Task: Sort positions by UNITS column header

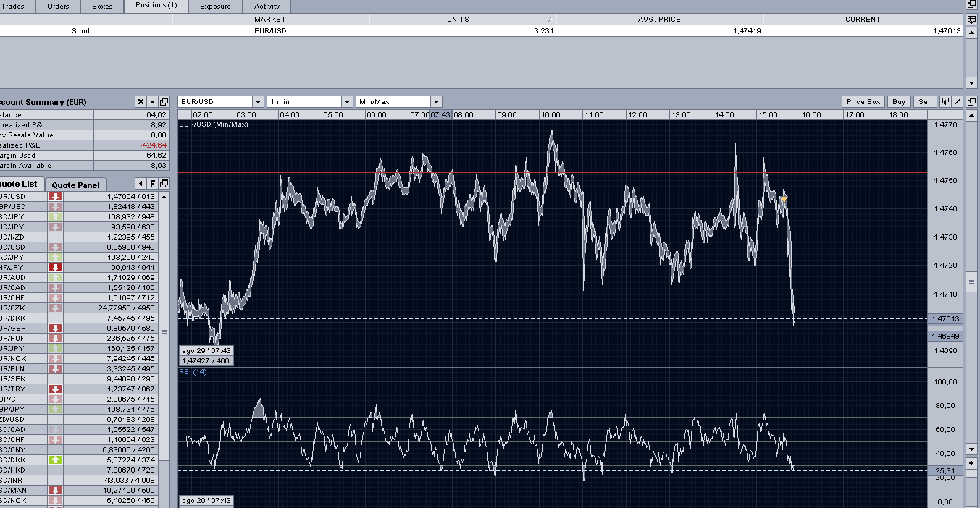Action: pyautogui.click(x=461, y=20)
